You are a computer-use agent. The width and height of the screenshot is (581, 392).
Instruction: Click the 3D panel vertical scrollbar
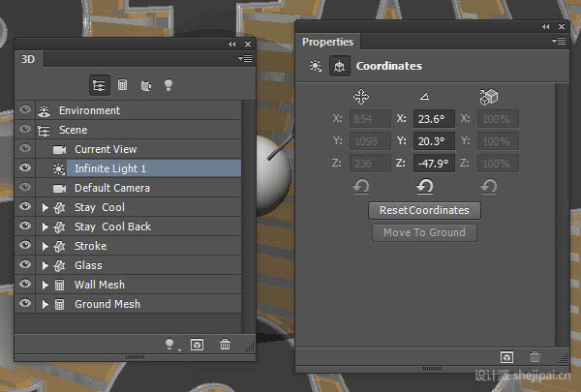248,216
